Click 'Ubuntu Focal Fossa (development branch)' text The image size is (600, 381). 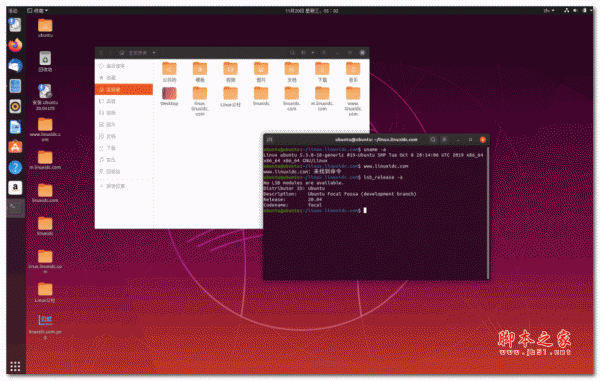362,194
